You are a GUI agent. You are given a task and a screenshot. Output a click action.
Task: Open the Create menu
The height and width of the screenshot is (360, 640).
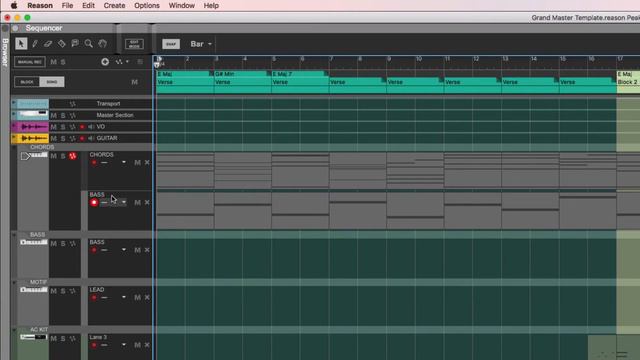tap(114, 6)
